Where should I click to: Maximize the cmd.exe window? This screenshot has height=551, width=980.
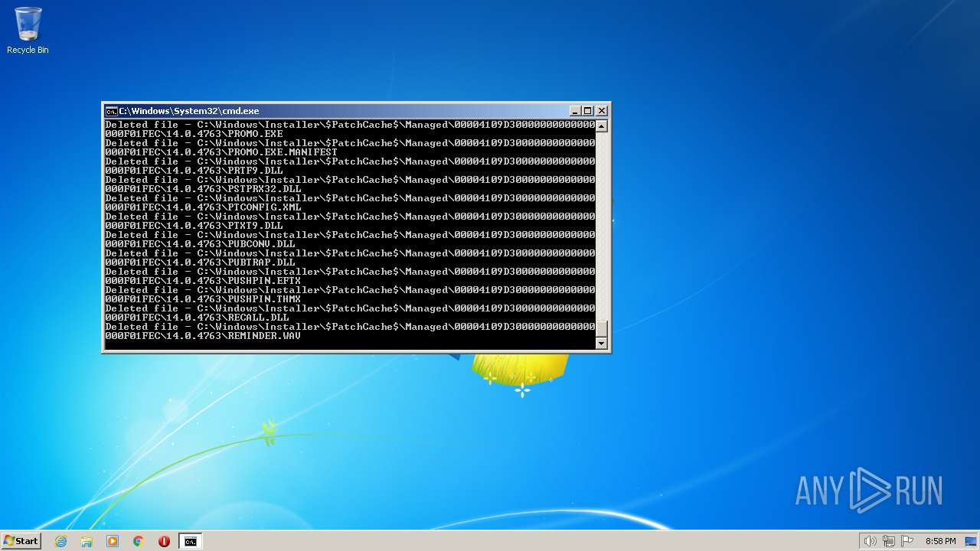(x=588, y=111)
